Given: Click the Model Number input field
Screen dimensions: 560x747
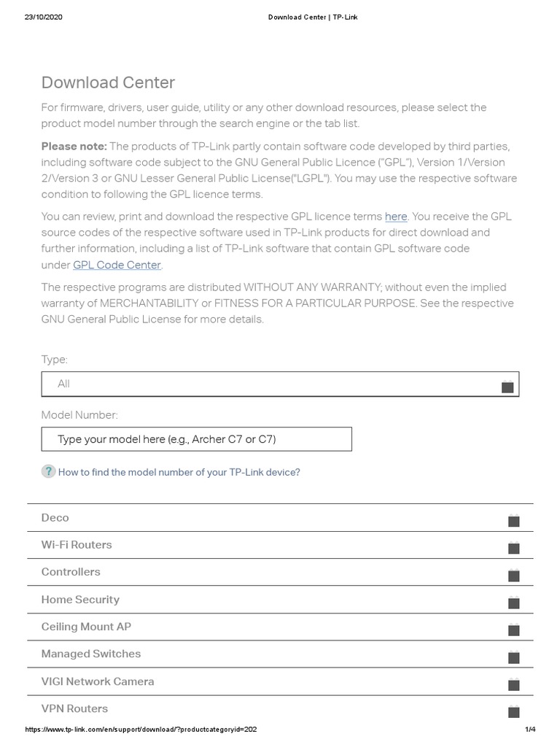Looking at the screenshot, I should click(196, 439).
